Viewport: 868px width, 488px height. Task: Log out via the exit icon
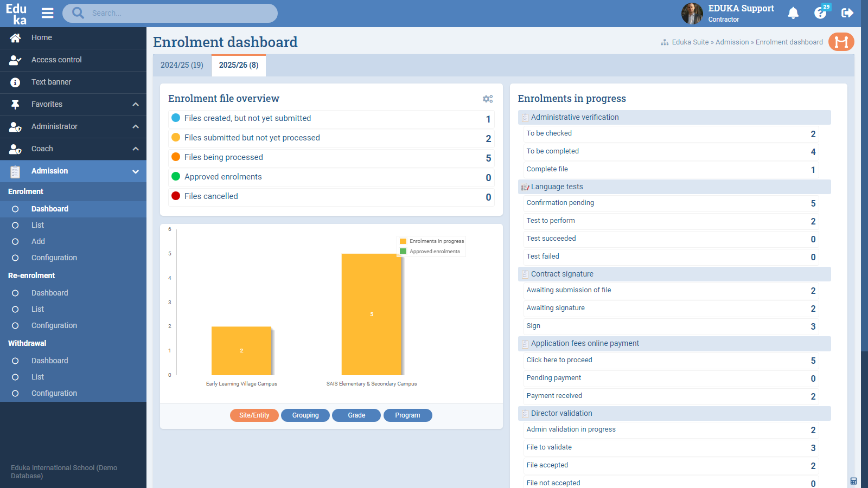pos(847,13)
